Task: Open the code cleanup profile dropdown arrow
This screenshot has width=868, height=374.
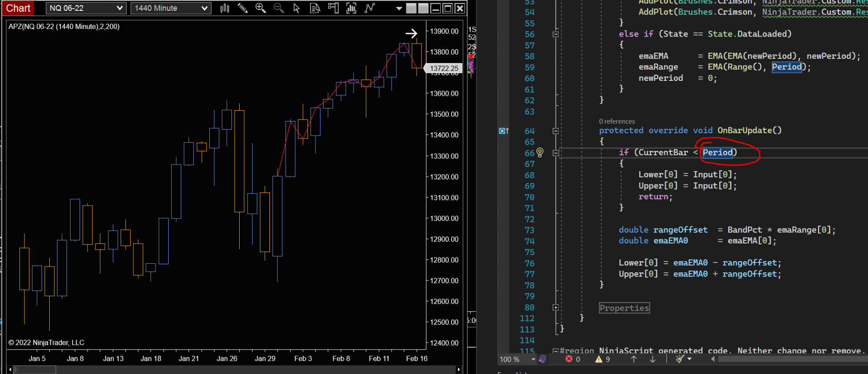Action: pyautogui.click(x=689, y=359)
